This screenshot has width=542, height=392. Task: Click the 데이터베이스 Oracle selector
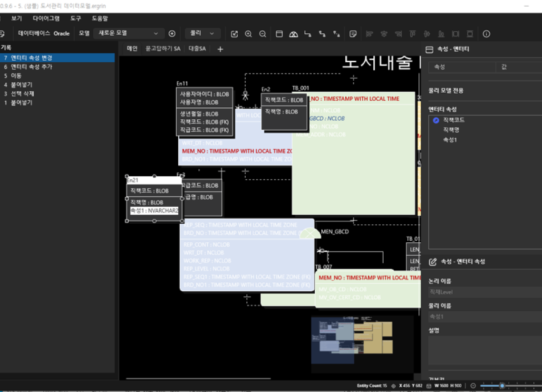point(44,34)
